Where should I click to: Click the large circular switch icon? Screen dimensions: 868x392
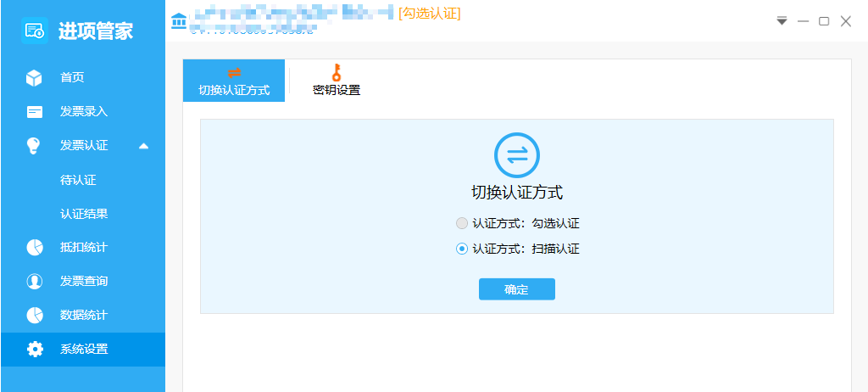point(516,155)
